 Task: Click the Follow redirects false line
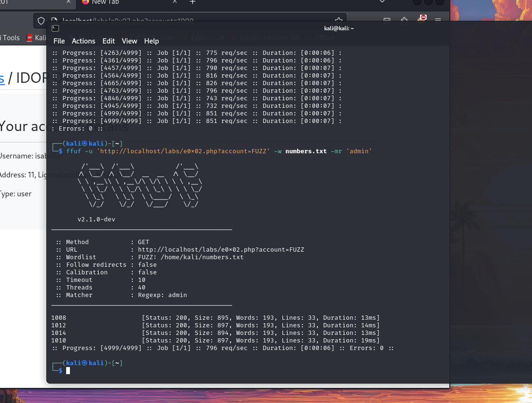pyautogui.click(x=106, y=265)
